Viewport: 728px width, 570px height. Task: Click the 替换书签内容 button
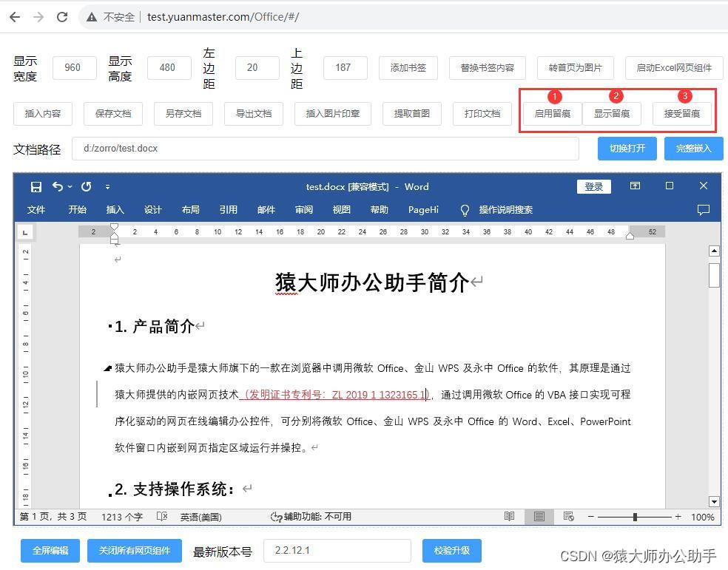488,68
